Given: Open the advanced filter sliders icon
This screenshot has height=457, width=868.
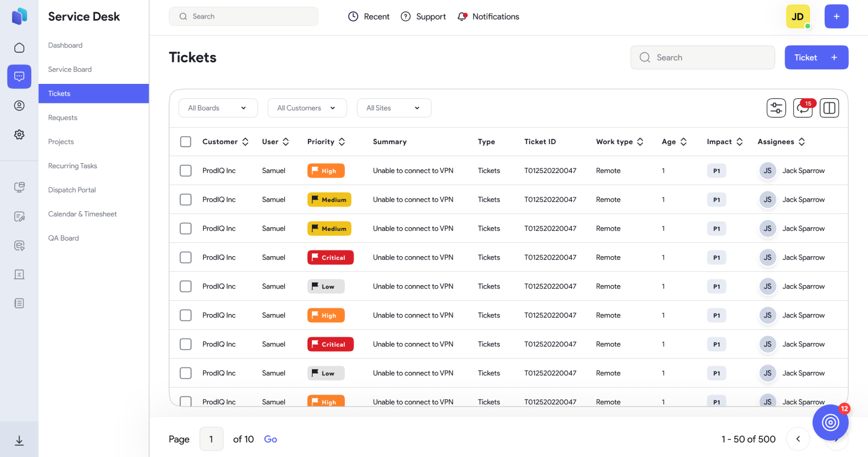Looking at the screenshot, I should click(x=776, y=108).
